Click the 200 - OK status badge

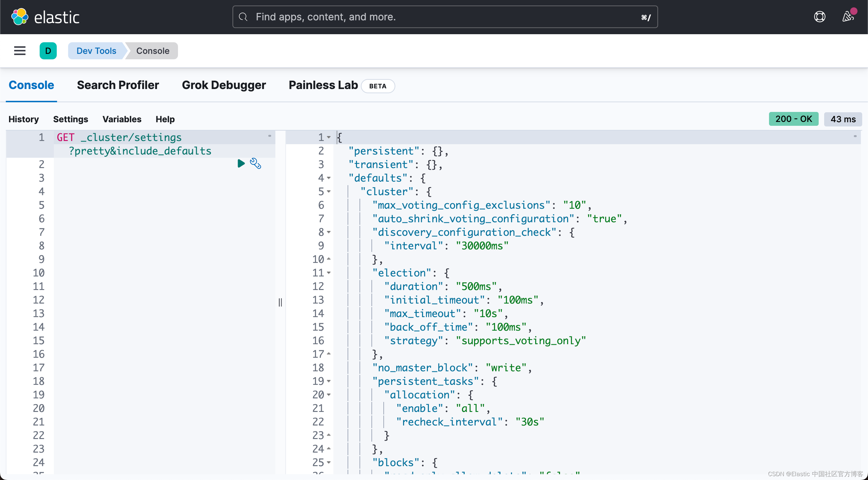click(x=794, y=119)
